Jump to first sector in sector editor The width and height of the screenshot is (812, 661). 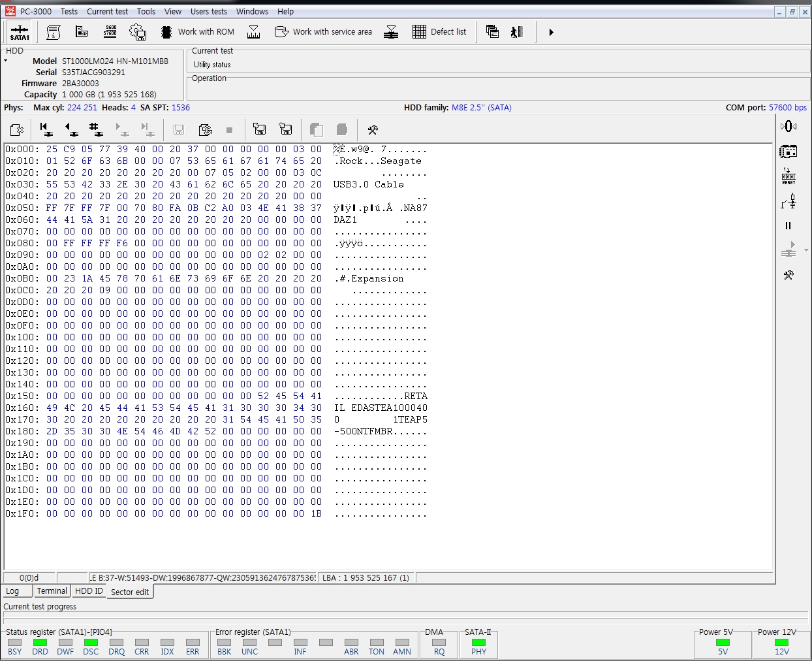tap(45, 129)
